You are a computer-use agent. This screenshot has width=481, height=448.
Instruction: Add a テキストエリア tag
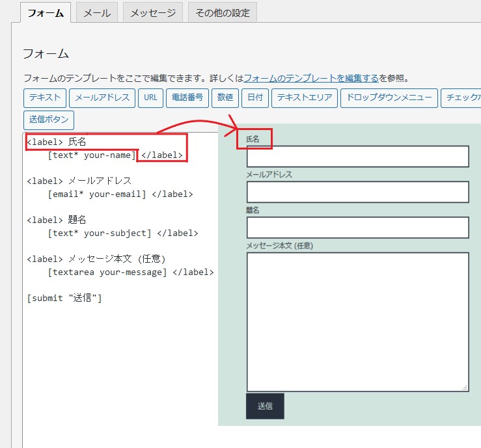(305, 98)
